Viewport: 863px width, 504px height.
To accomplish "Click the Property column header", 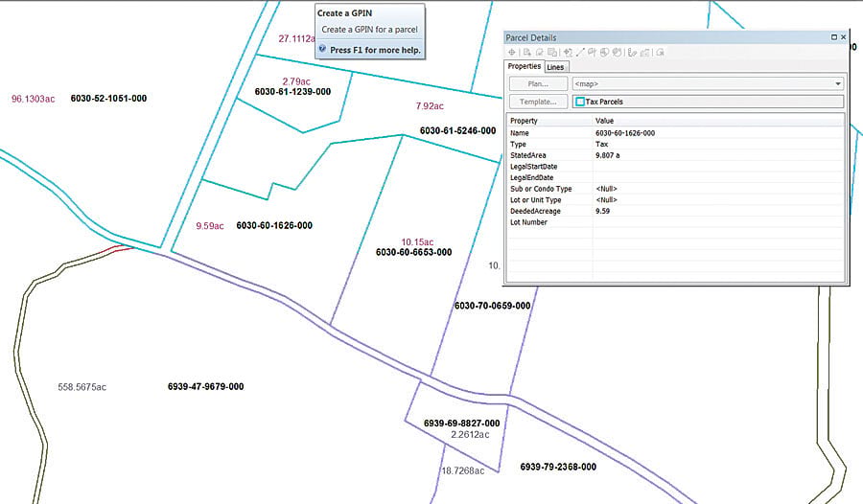I will [x=524, y=121].
